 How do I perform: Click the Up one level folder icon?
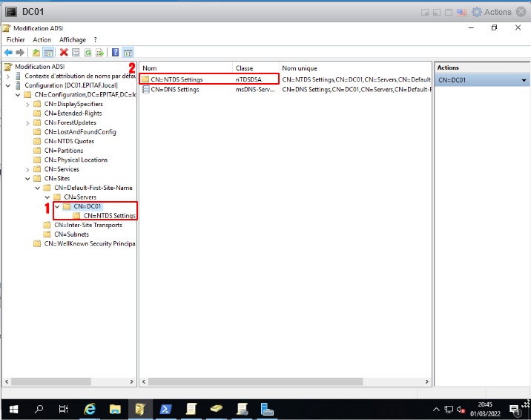[x=36, y=53]
